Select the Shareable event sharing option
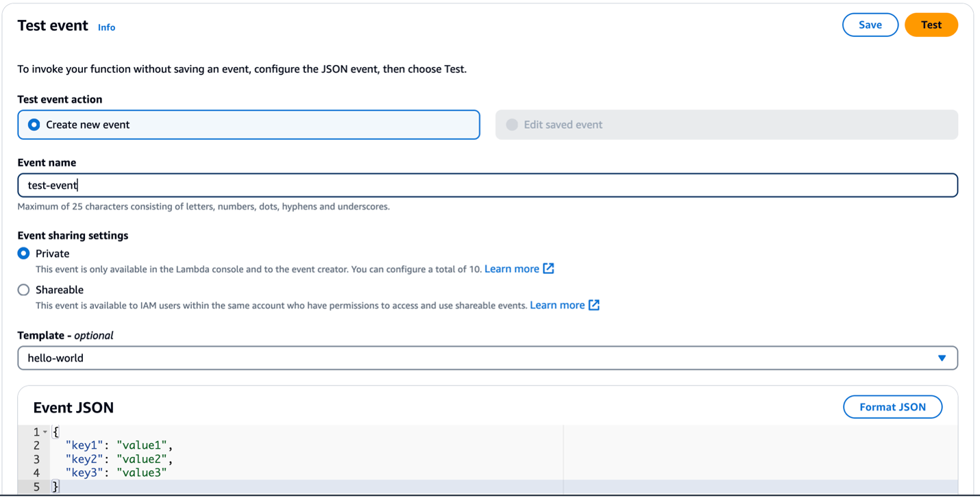Image resolution: width=980 pixels, height=498 pixels. pos(22,289)
